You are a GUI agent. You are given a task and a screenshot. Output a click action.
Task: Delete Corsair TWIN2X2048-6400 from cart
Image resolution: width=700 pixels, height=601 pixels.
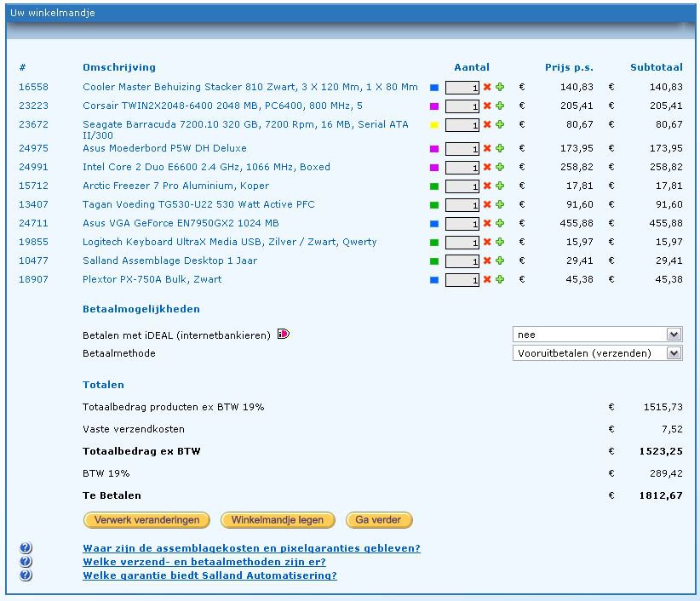(487, 106)
